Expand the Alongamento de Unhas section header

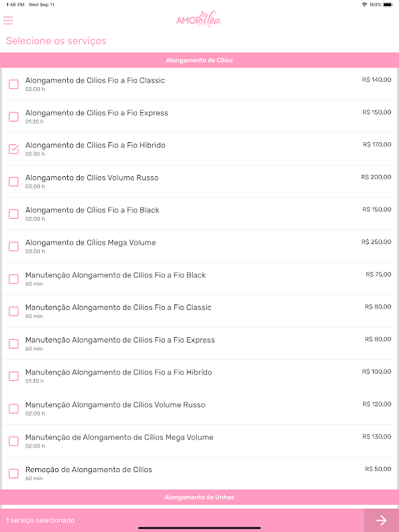click(x=199, y=497)
